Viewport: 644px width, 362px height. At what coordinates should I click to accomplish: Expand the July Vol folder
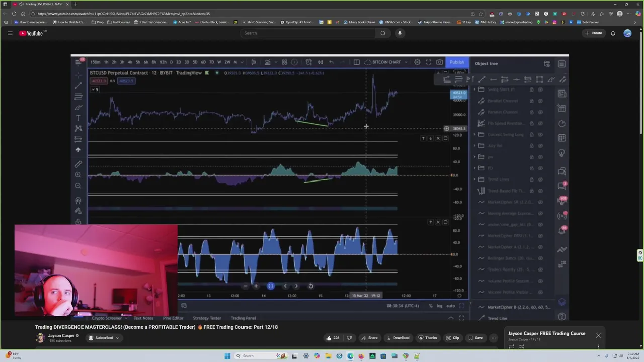tap(475, 146)
